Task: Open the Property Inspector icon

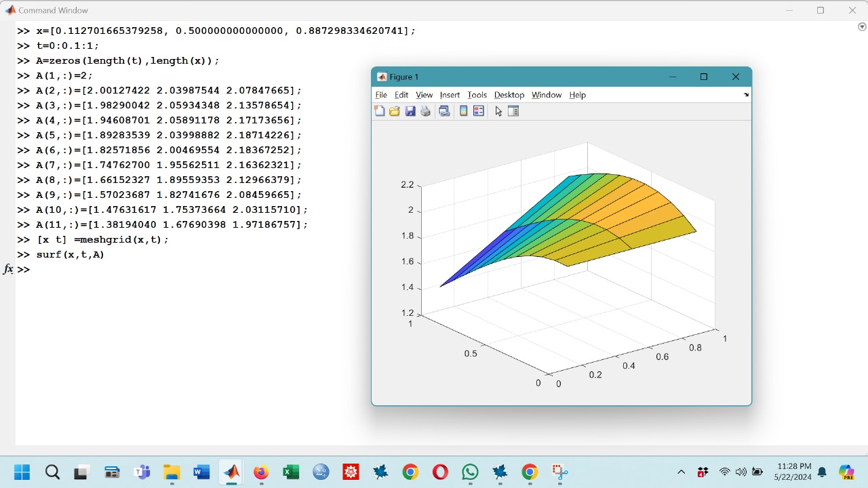Action: [513, 111]
